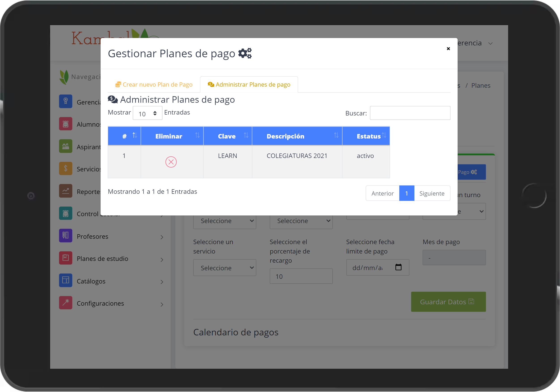The image size is (560, 392).
Task: Delete the LEARN payment plan row
Action: 171,162
